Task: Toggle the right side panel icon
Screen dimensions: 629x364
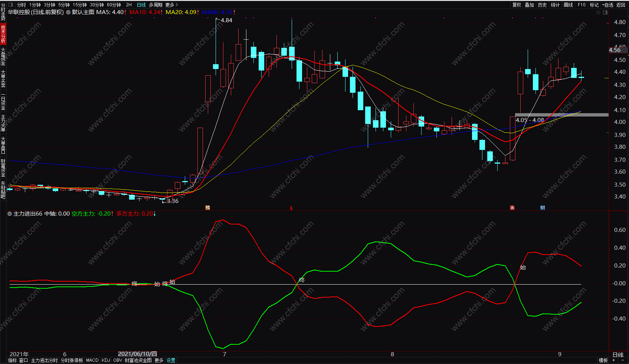Action: click(x=605, y=12)
